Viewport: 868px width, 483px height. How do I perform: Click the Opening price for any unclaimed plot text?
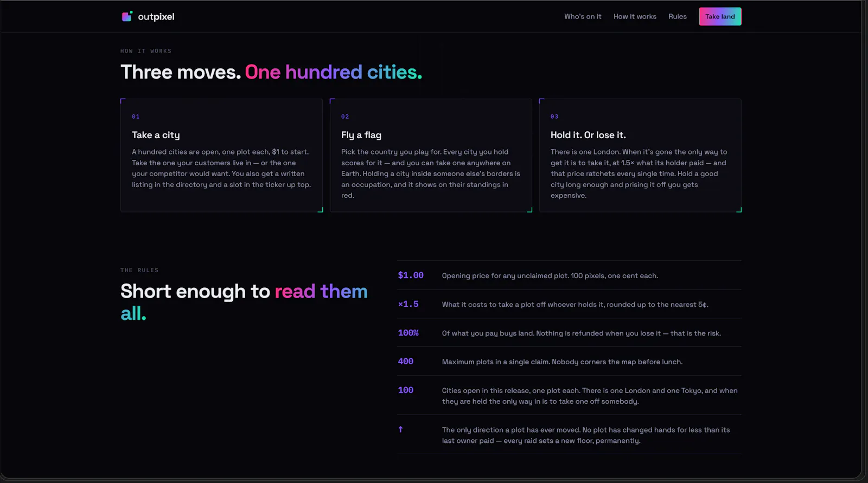(x=550, y=276)
